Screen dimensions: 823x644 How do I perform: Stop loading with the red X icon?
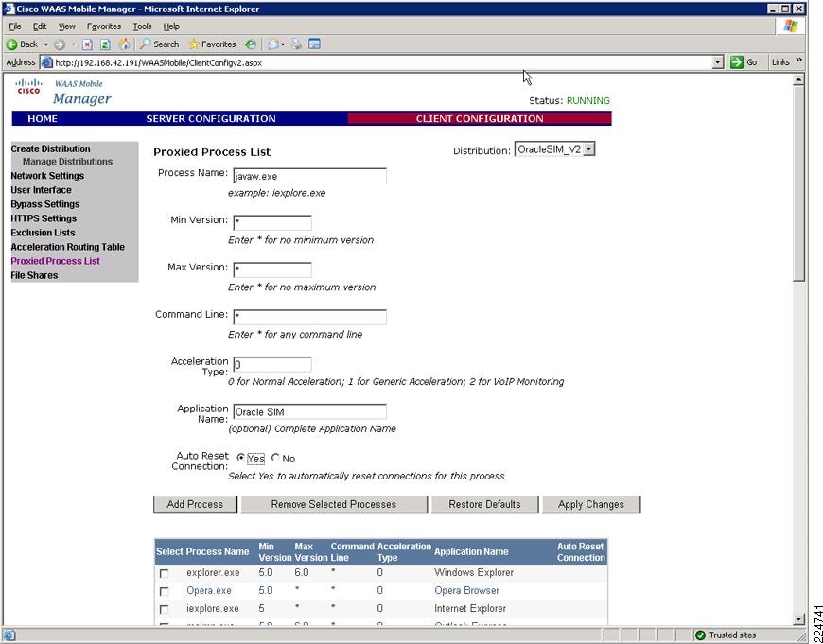(x=88, y=44)
